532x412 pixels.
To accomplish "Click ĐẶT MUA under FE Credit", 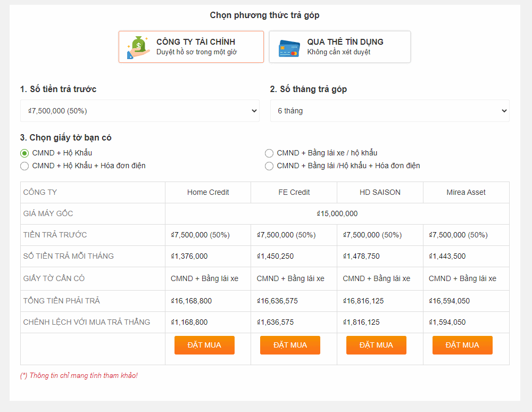I will (x=290, y=345).
